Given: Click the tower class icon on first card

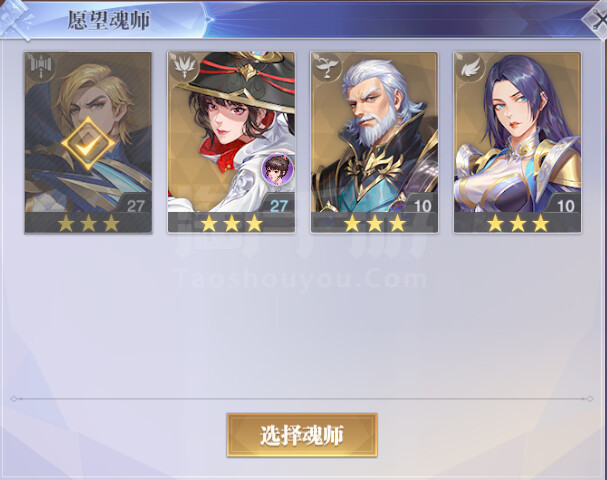Looking at the screenshot, I should pyautogui.click(x=41, y=66).
